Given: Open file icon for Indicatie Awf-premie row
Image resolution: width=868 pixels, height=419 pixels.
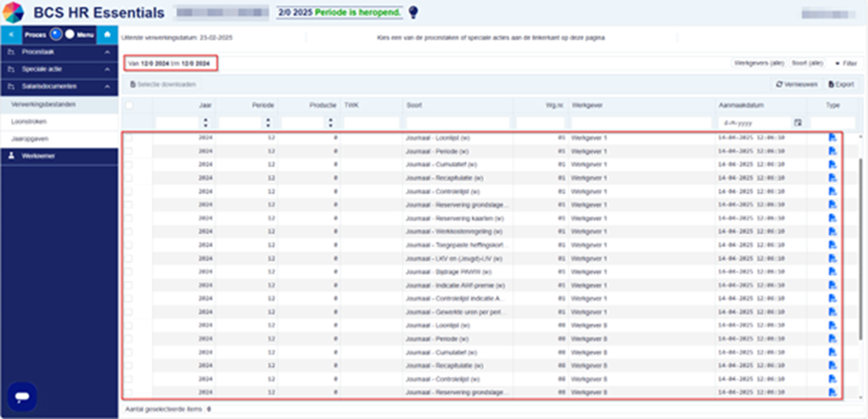Looking at the screenshot, I should 832,285.
